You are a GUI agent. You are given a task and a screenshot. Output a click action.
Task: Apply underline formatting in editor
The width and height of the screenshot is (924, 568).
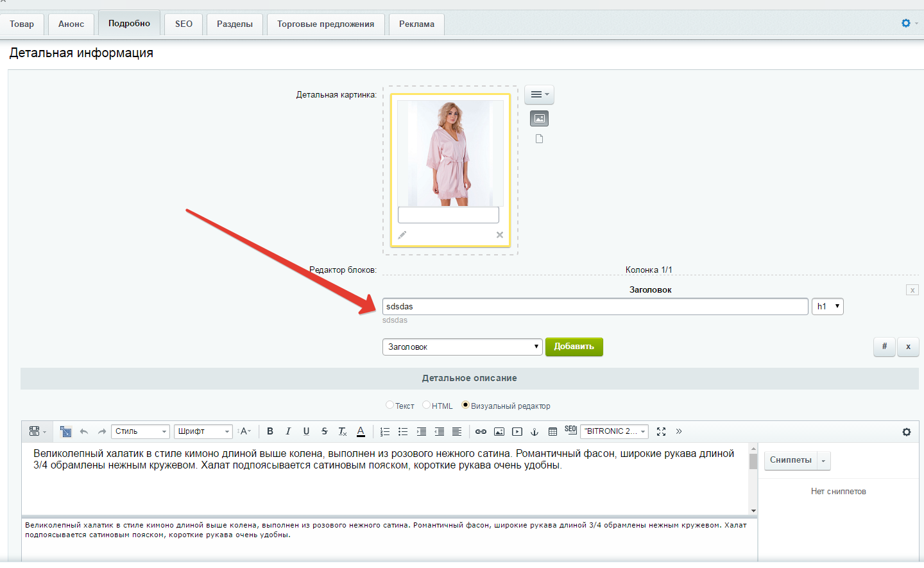pos(306,431)
